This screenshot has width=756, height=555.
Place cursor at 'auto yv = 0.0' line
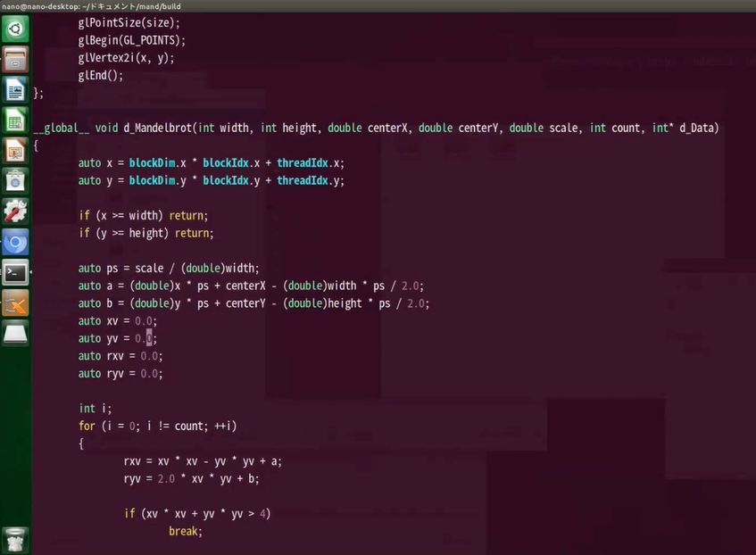[x=117, y=338]
